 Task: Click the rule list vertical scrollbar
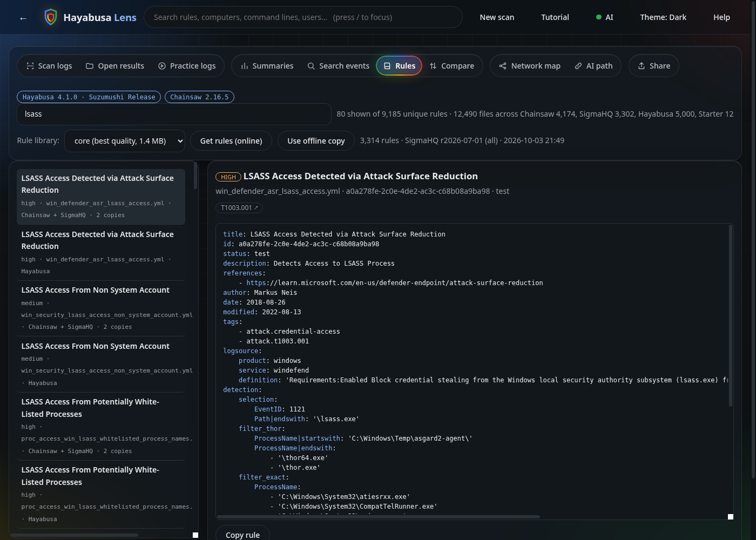[x=195, y=175]
